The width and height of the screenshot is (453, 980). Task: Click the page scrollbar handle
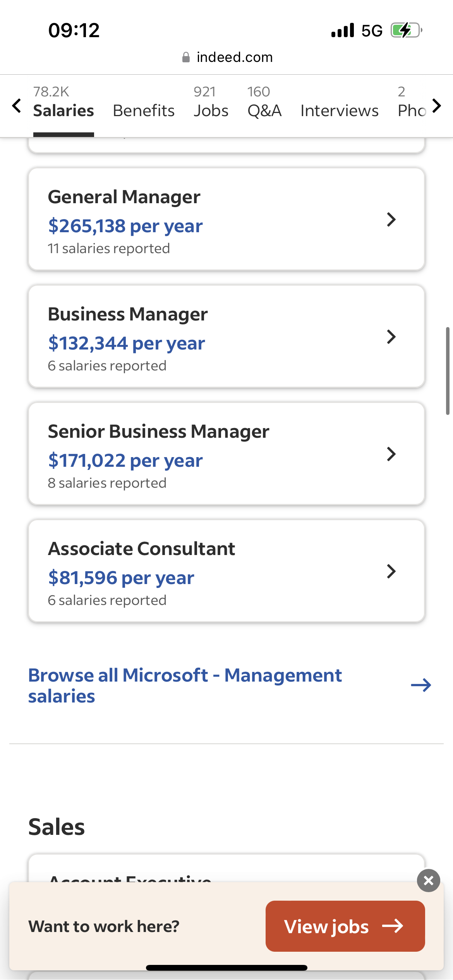[x=448, y=371]
